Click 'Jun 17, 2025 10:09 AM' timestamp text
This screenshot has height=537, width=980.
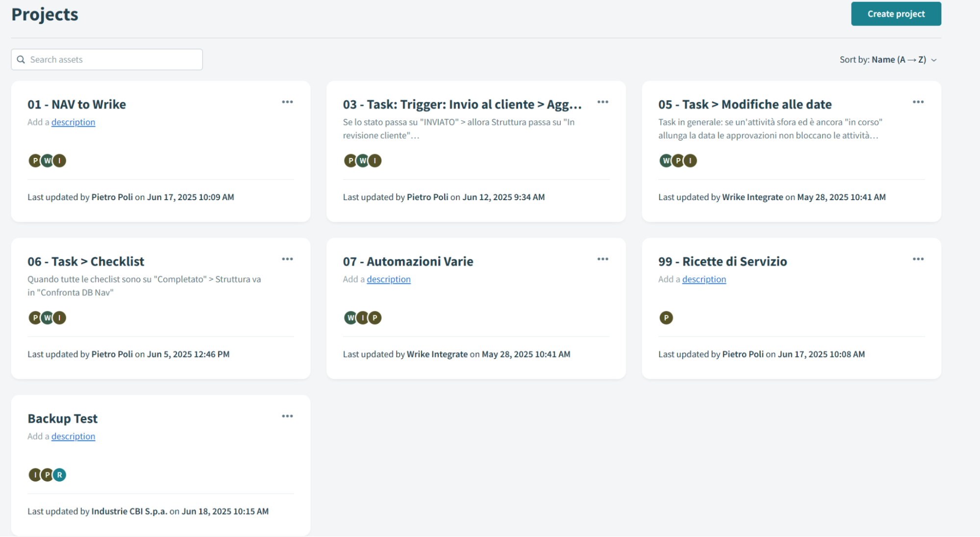(190, 197)
